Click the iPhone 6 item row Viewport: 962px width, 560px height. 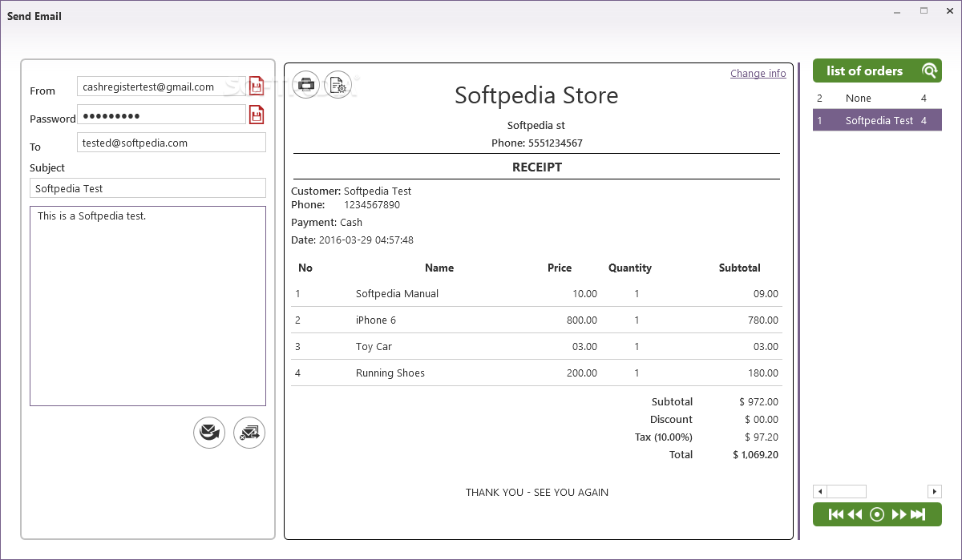click(x=536, y=320)
